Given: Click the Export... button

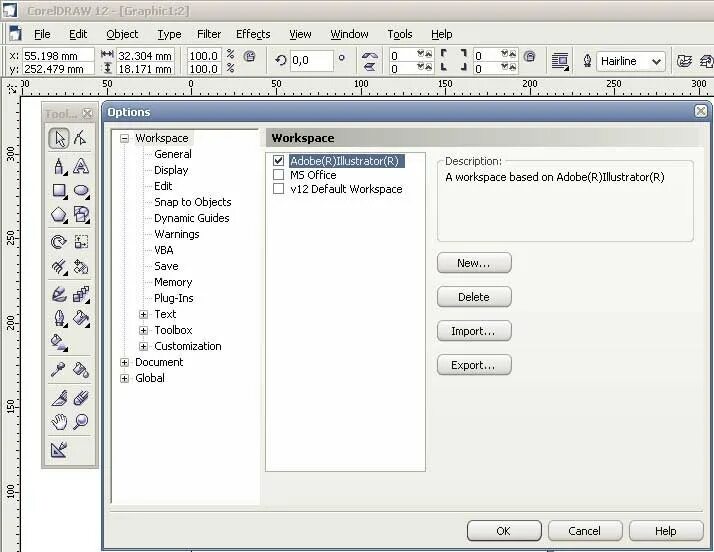Looking at the screenshot, I should tap(474, 365).
